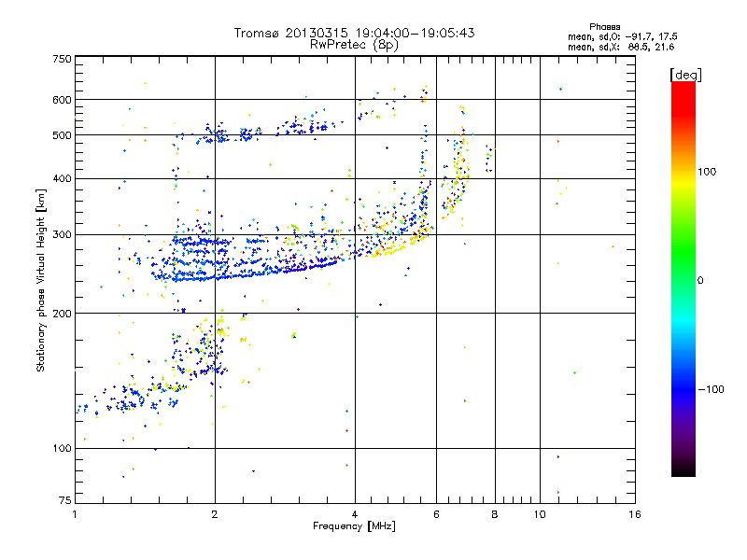Click the '1' x-axis tick label
747x560 pixels.
[x=75, y=514]
